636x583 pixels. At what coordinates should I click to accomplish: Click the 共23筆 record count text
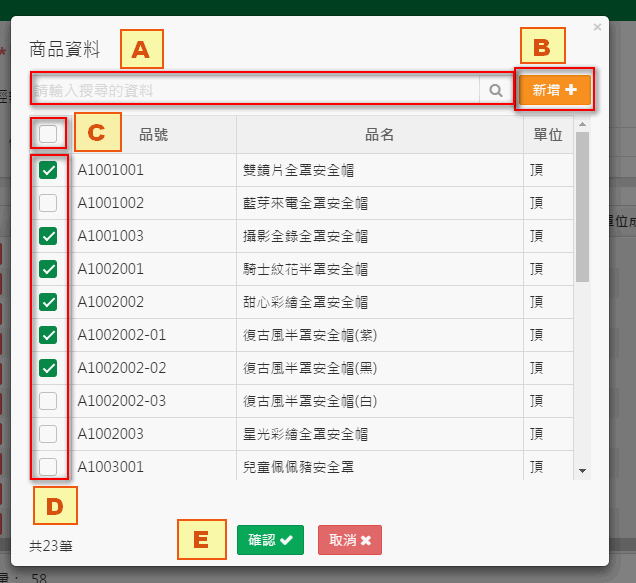(51, 546)
